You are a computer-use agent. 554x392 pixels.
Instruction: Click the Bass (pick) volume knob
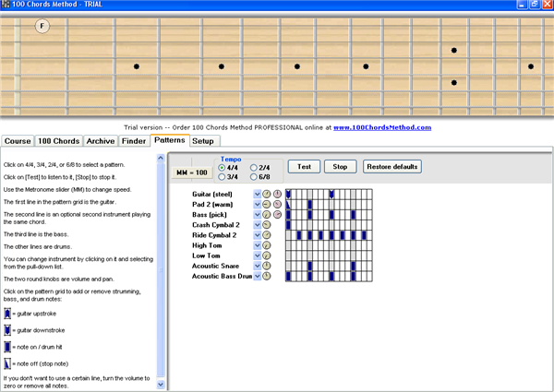266,214
